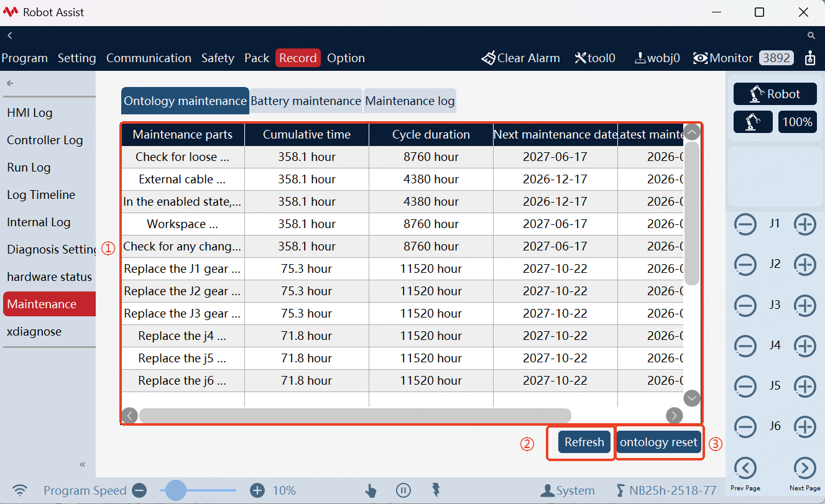Select the Ontology maintenance tab

point(185,101)
